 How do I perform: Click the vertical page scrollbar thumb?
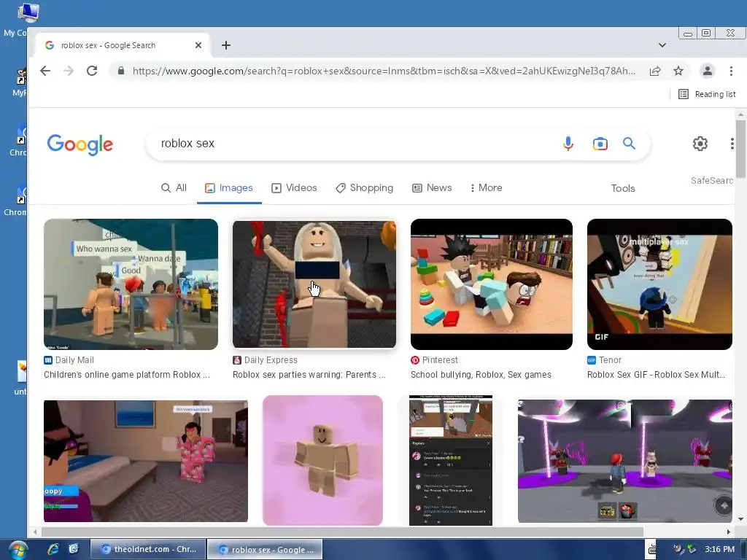[740, 149]
